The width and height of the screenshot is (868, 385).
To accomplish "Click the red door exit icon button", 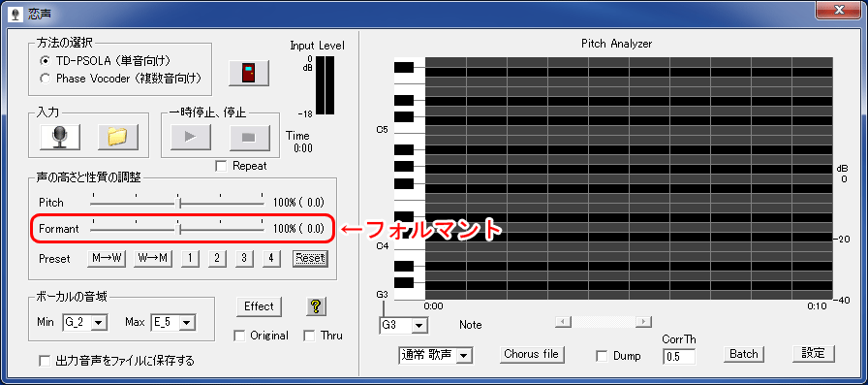I will click(249, 73).
